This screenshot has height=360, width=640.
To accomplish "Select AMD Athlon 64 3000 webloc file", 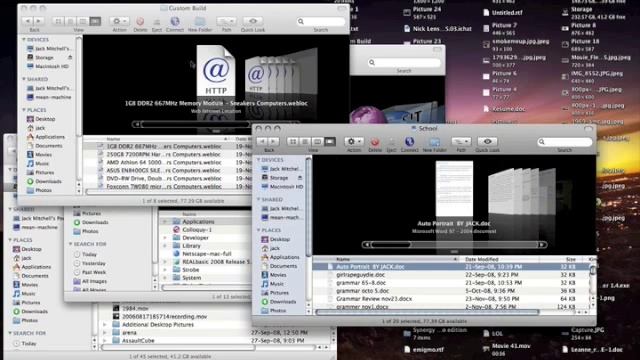I will pos(167,162).
